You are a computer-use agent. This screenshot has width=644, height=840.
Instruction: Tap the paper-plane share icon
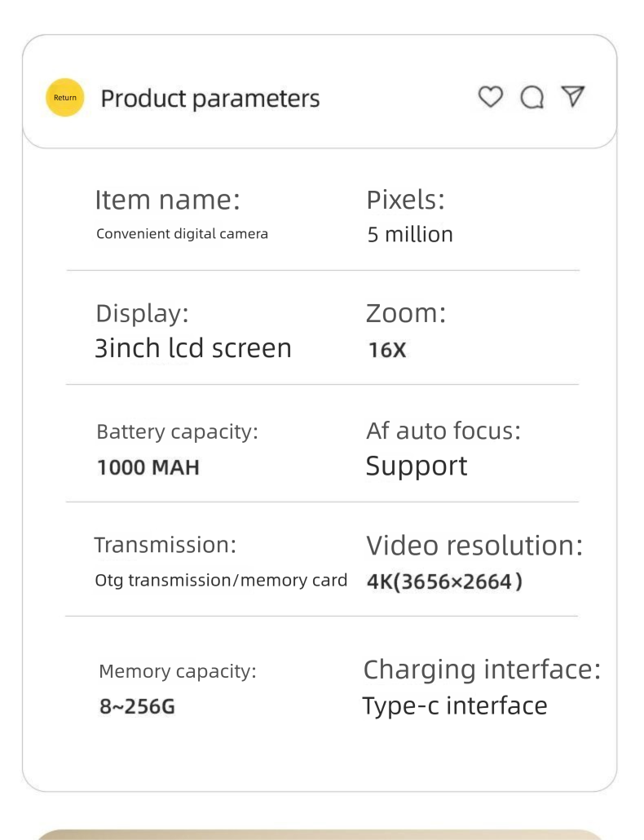(x=575, y=96)
